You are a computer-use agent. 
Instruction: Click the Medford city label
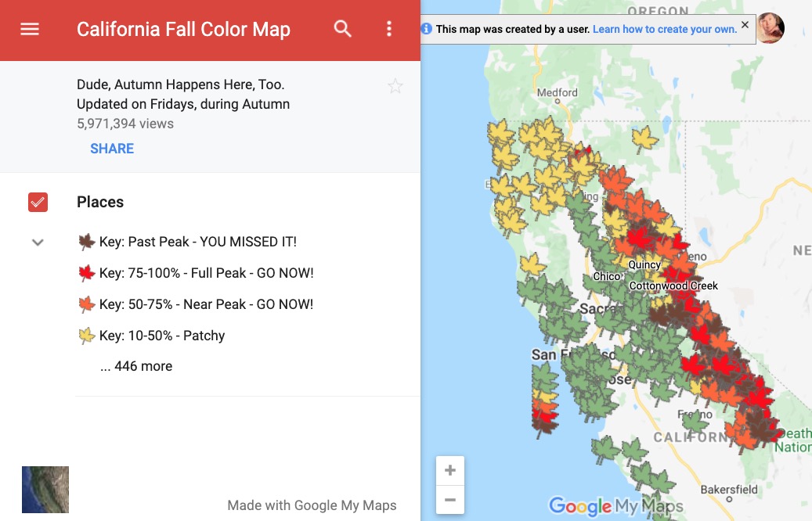pos(558,92)
